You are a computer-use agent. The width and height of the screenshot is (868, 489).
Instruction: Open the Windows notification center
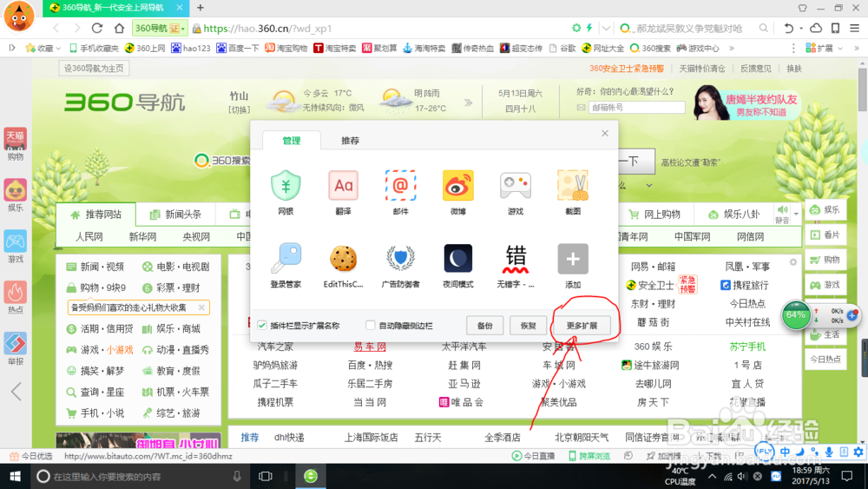point(847,476)
